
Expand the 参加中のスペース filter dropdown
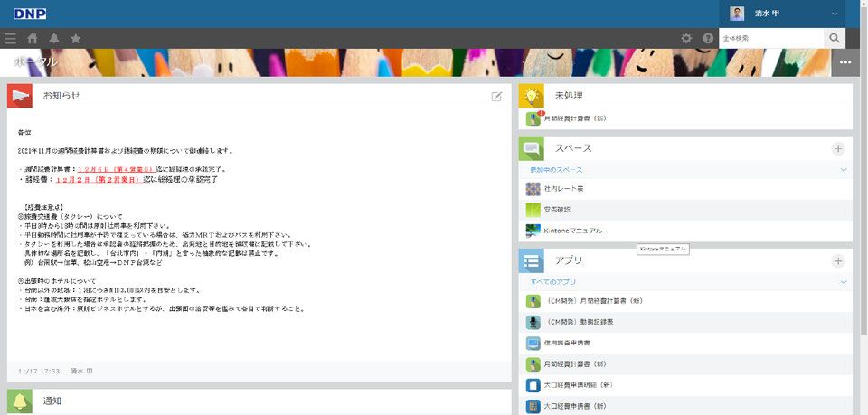(844, 170)
